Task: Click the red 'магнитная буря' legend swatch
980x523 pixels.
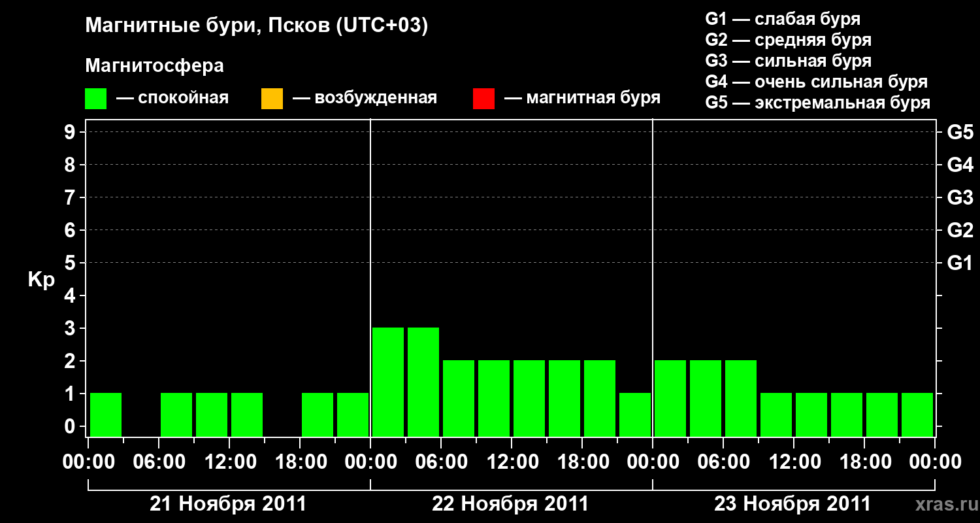Action: tap(483, 99)
